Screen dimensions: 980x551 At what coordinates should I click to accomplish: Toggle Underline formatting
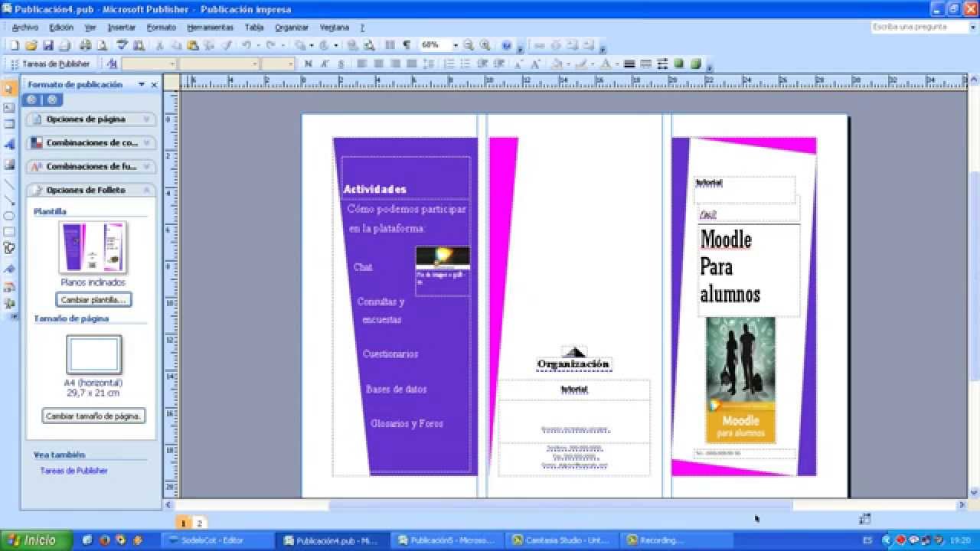[341, 64]
